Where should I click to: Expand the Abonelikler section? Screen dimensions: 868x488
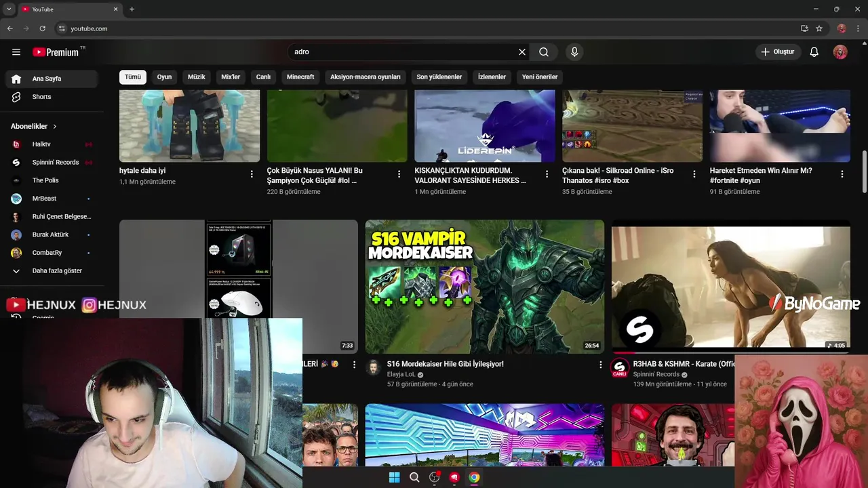(x=34, y=126)
